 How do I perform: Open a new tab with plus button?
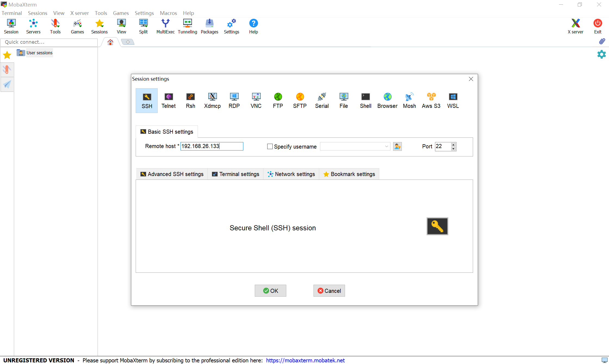tap(128, 42)
